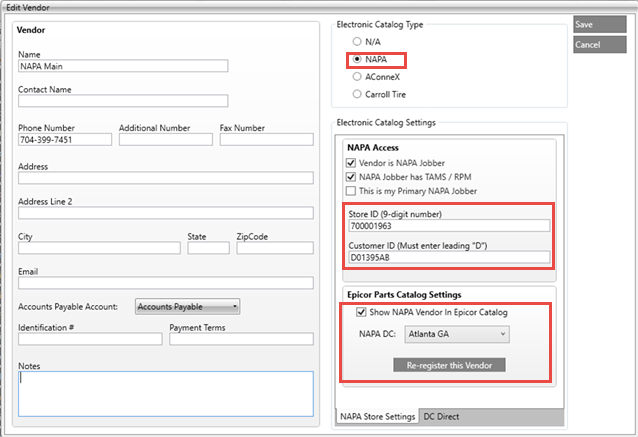Click the Save button
638x437 pixels.
click(600, 24)
